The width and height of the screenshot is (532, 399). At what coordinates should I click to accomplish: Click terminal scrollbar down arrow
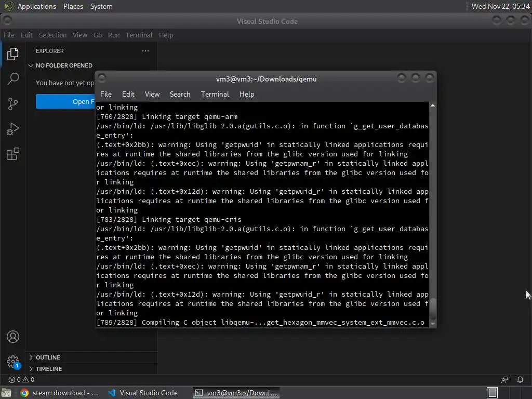coord(433,324)
